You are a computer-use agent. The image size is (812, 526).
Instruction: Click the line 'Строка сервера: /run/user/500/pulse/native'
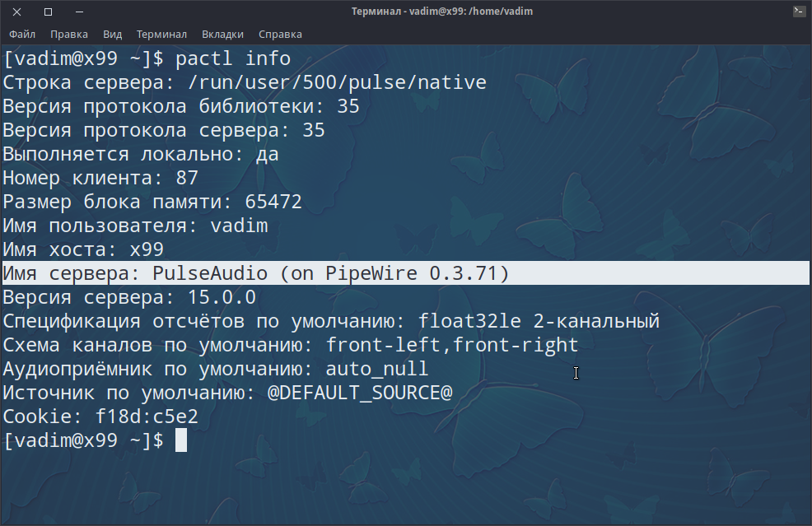pos(245,82)
